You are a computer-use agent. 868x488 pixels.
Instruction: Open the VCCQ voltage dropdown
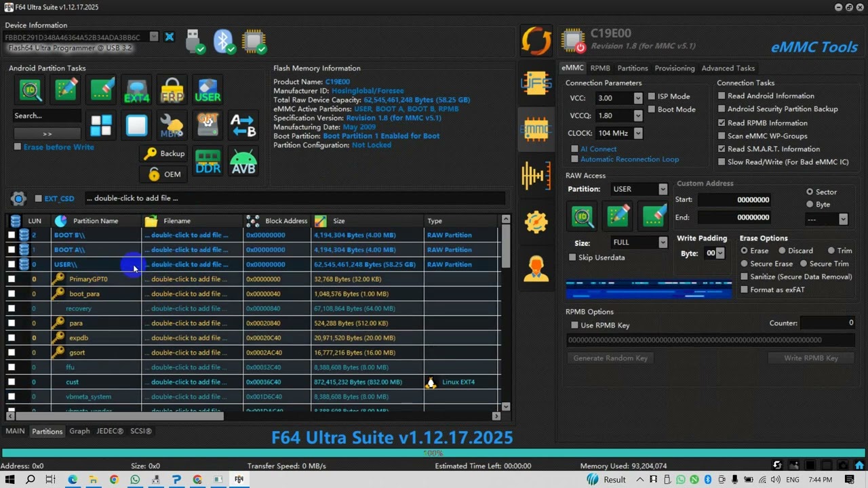tap(637, 116)
